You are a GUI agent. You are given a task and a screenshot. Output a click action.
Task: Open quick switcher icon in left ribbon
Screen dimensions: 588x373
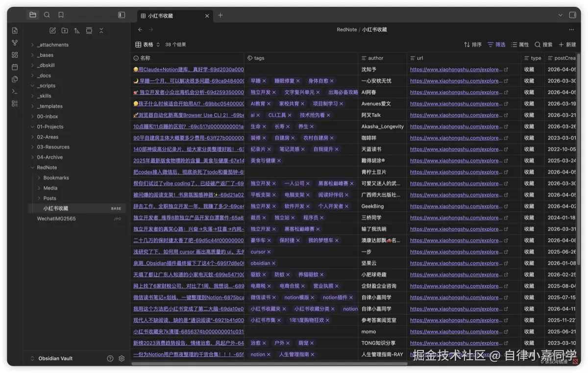(x=15, y=30)
